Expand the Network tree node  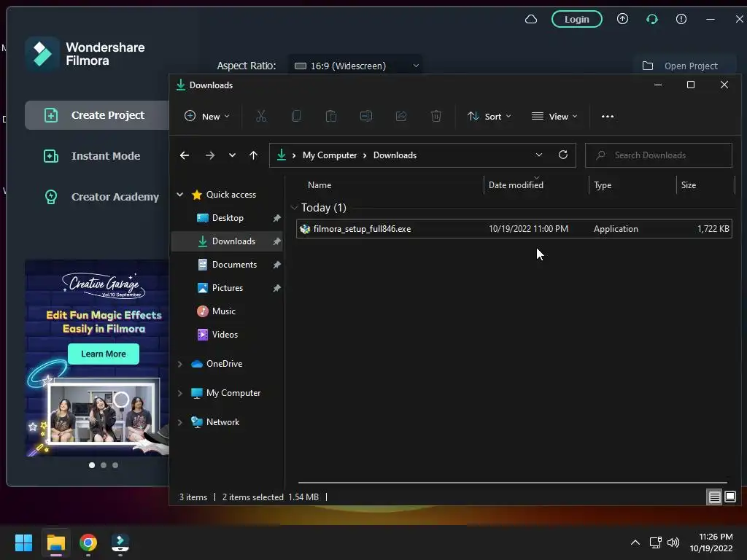coord(180,422)
